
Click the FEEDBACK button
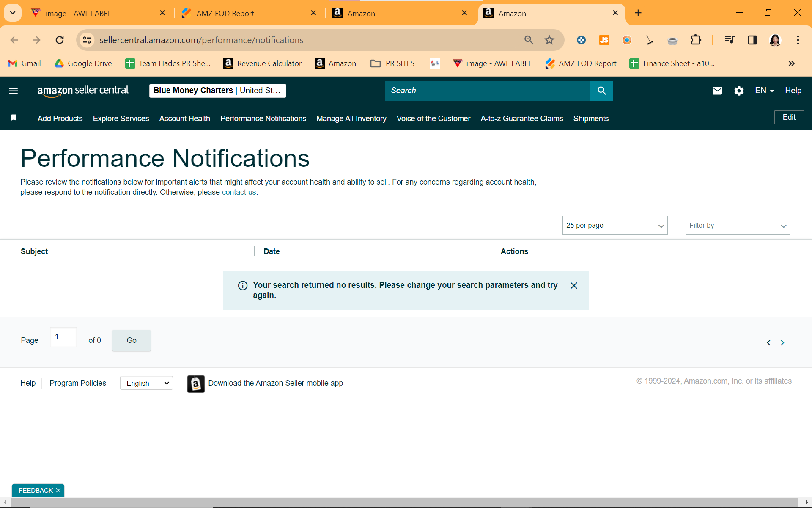[36, 490]
